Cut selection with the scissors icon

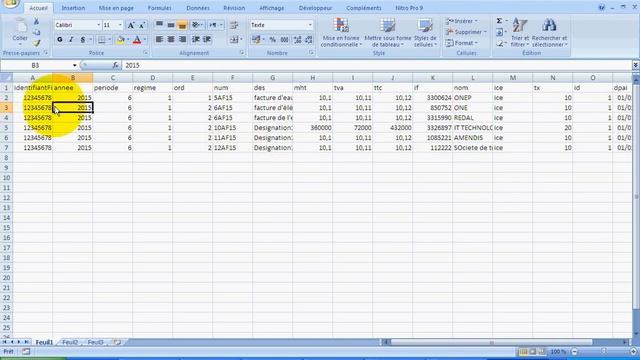click(x=37, y=21)
